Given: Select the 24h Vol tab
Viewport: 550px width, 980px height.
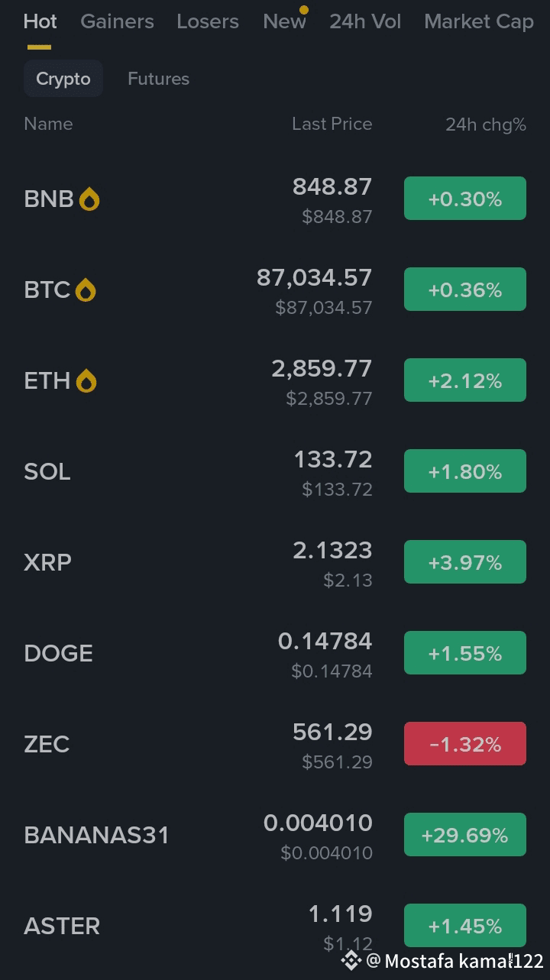Looking at the screenshot, I should (x=365, y=21).
